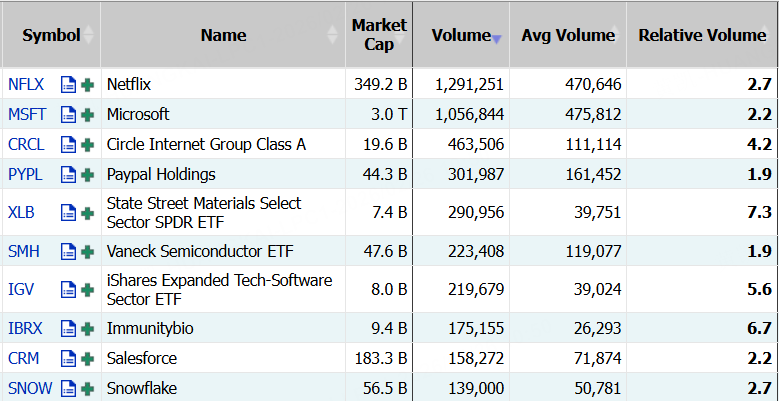Click the green plus icon for MSFT
This screenshot has height=401, width=779.
87,114
